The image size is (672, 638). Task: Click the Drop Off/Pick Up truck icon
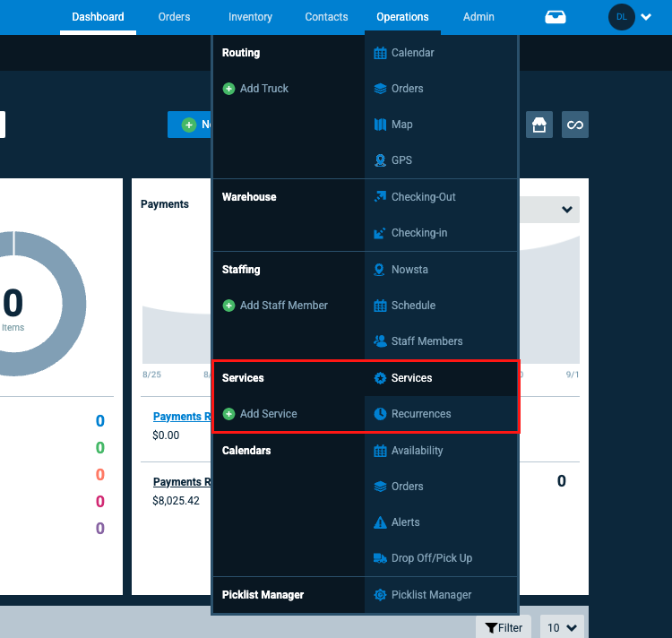(x=380, y=558)
